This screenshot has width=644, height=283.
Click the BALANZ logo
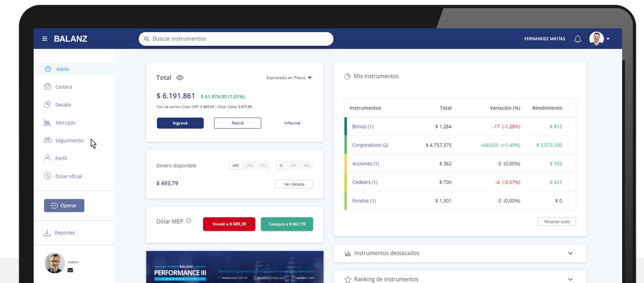71,39
